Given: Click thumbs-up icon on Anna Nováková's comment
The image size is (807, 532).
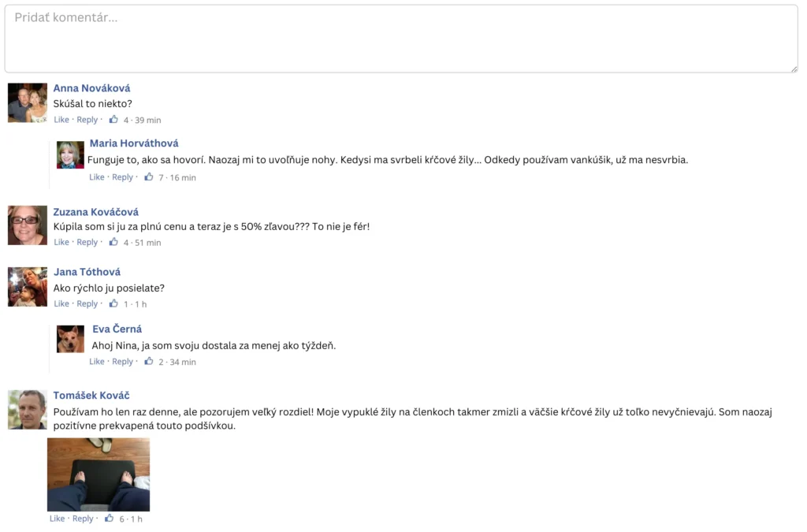Looking at the screenshot, I should (113, 120).
